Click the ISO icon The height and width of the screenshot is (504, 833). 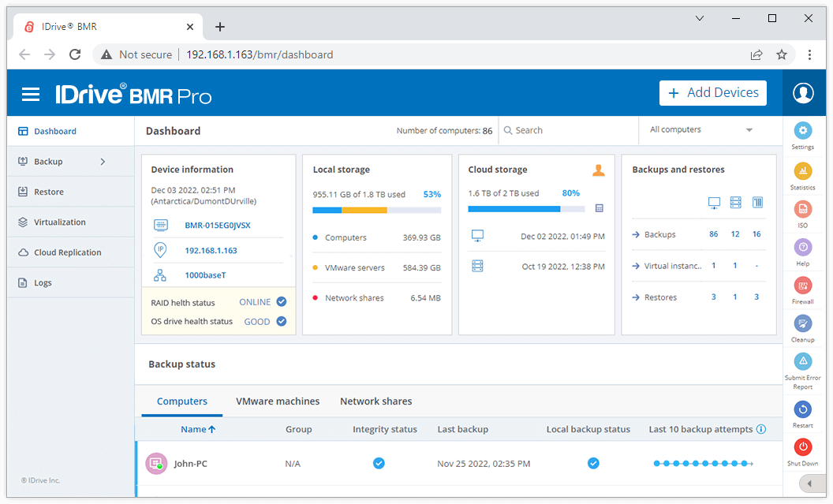(x=803, y=209)
